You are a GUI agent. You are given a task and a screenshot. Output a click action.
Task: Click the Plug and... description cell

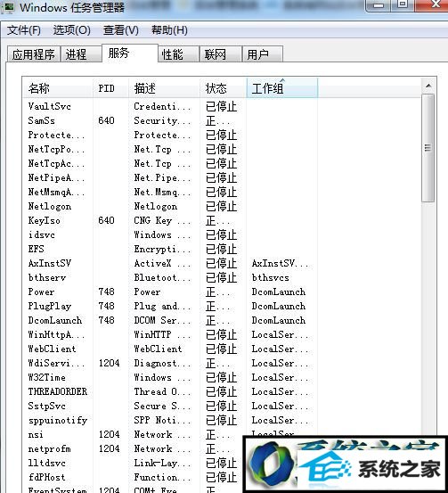click(162, 307)
